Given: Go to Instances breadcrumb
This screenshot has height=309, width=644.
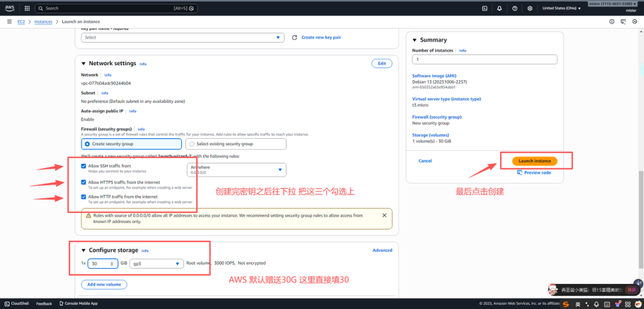Looking at the screenshot, I should coord(43,21).
